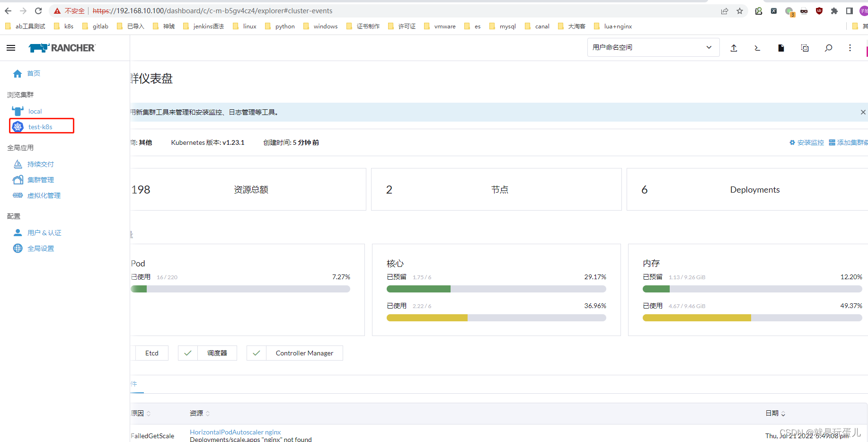
Task: Open 持续交付 continuous delivery
Action: tap(41, 164)
